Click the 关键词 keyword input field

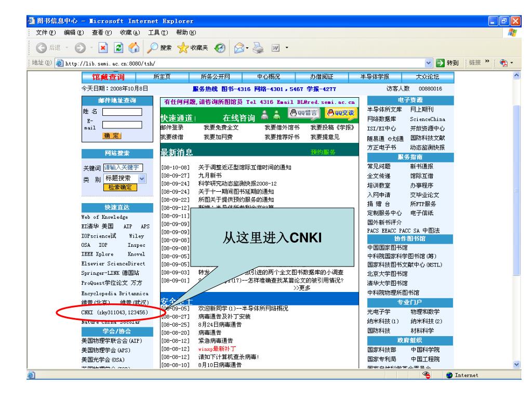tap(123, 168)
